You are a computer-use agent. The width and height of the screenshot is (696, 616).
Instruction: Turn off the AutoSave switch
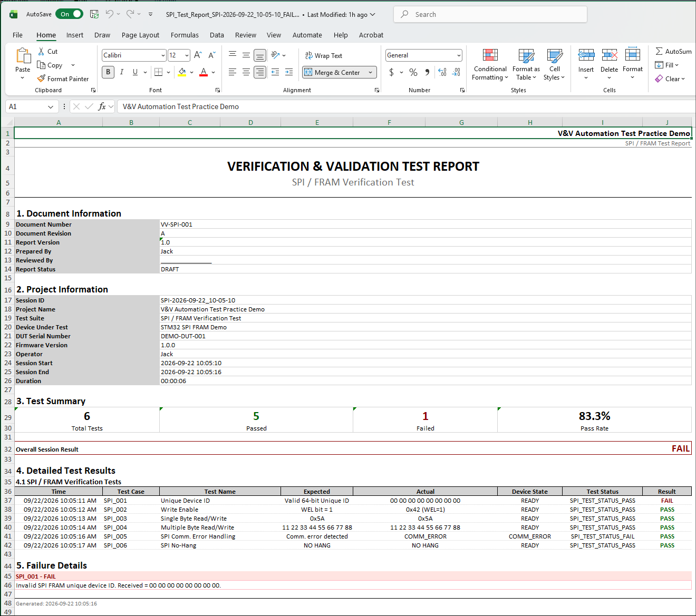pyautogui.click(x=70, y=14)
